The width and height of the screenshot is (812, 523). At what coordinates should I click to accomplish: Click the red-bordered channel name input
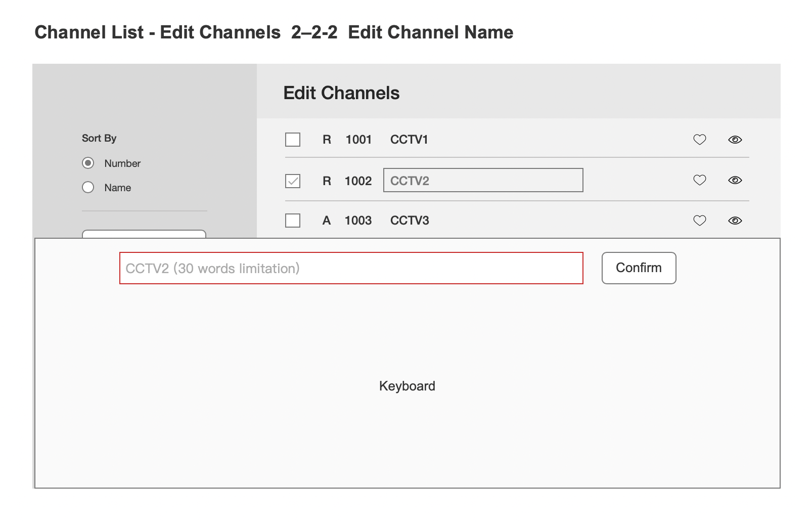pos(351,268)
